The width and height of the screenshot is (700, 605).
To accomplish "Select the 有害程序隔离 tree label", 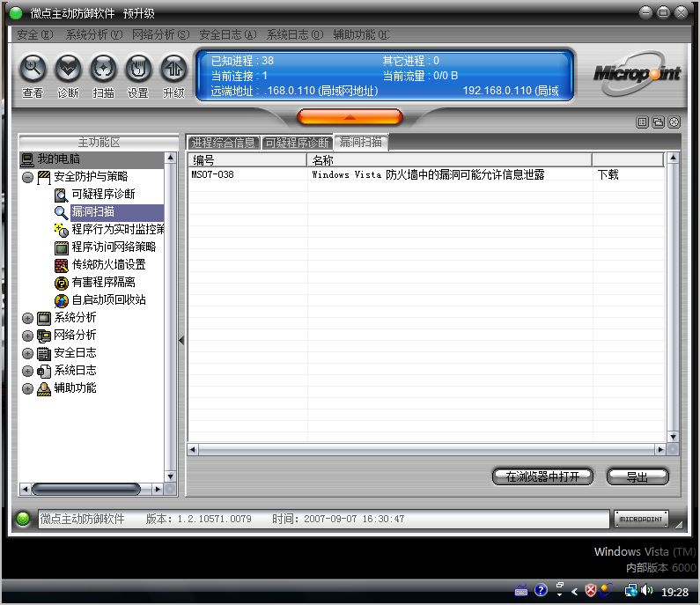I will click(103, 282).
